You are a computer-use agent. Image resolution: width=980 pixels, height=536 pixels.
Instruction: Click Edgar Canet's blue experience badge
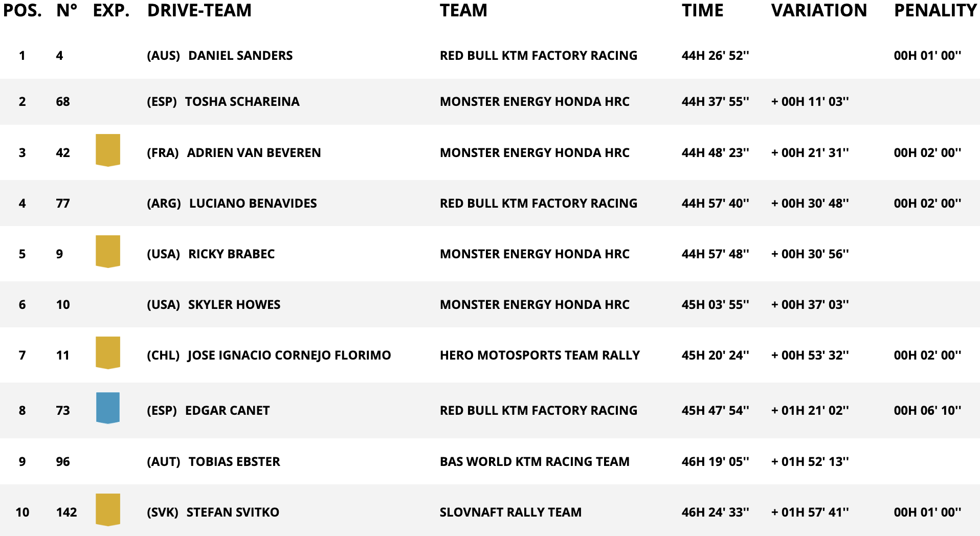coord(108,408)
